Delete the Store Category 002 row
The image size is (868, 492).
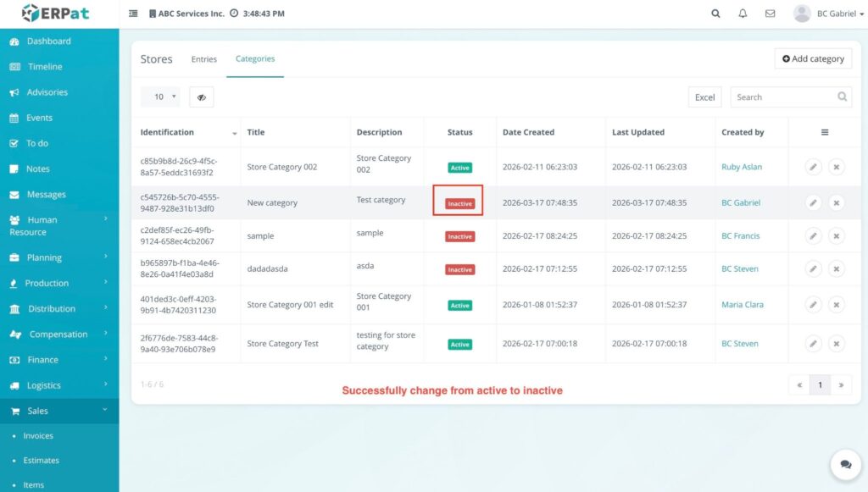click(x=836, y=168)
